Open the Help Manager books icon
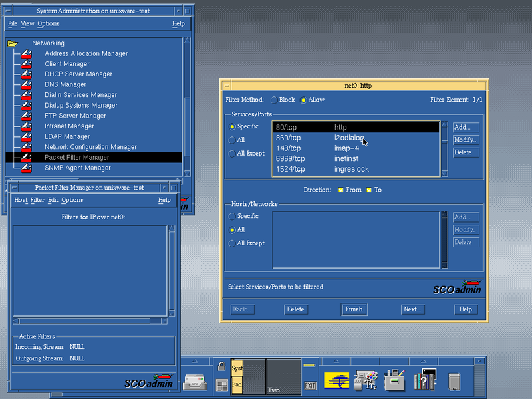The height and width of the screenshot is (399, 532). click(424, 380)
